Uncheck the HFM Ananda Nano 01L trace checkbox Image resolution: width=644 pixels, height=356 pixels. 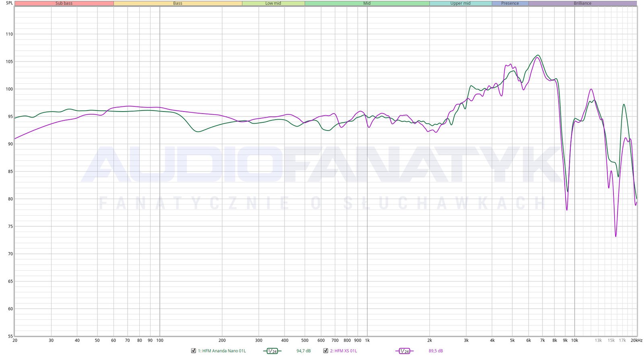pos(194,351)
